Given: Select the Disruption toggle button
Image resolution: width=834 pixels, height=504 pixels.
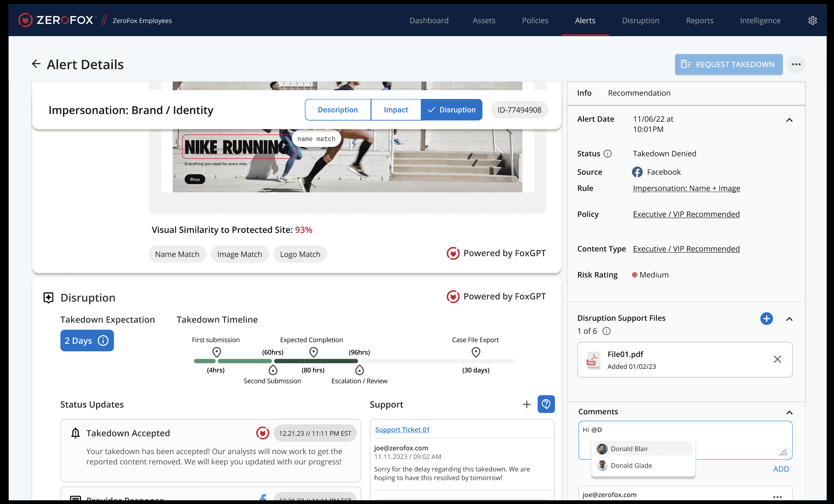Looking at the screenshot, I should (x=451, y=109).
